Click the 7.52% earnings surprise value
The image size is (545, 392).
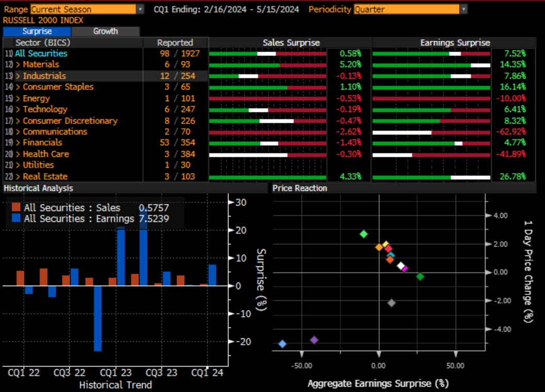click(x=515, y=54)
